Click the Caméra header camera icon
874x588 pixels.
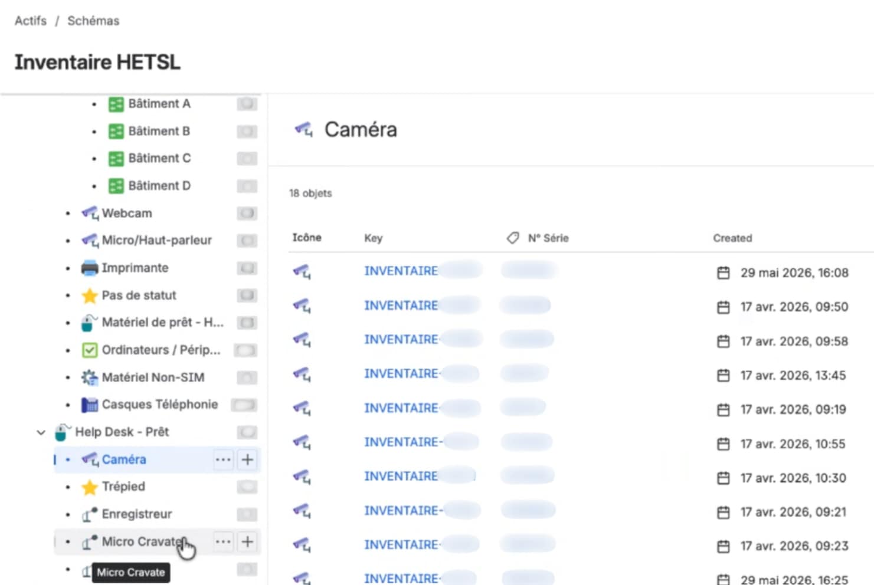tap(304, 129)
